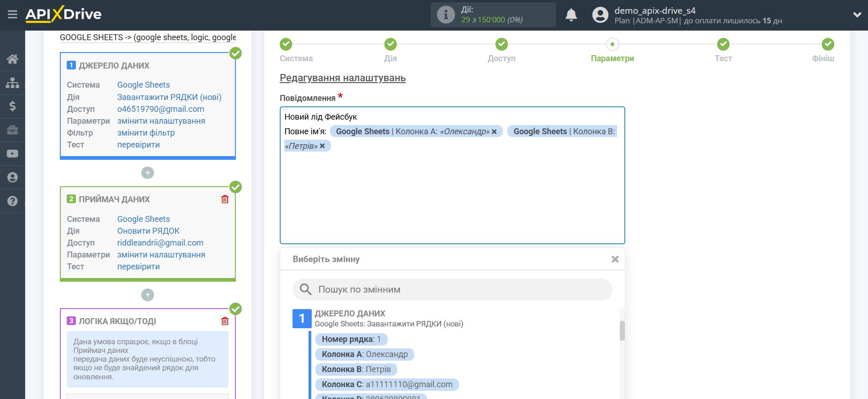Open the billing dollar sidebar icon

pyautogui.click(x=12, y=106)
